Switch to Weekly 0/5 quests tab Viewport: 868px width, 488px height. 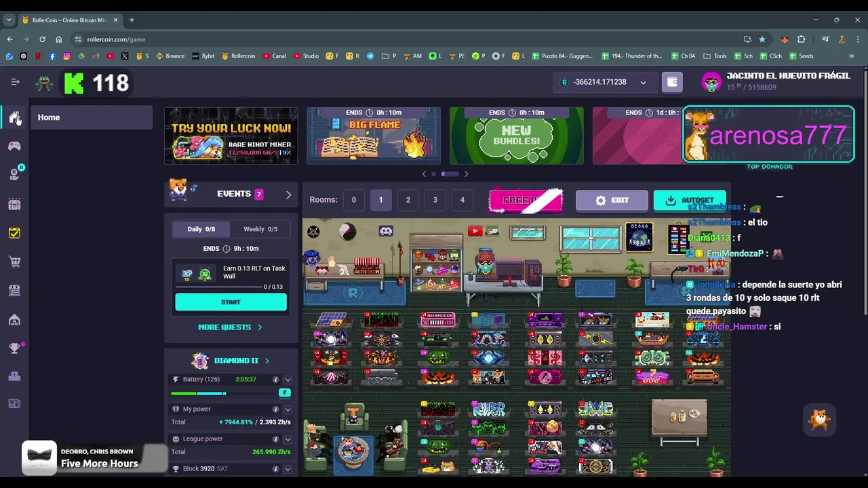[260, 229]
